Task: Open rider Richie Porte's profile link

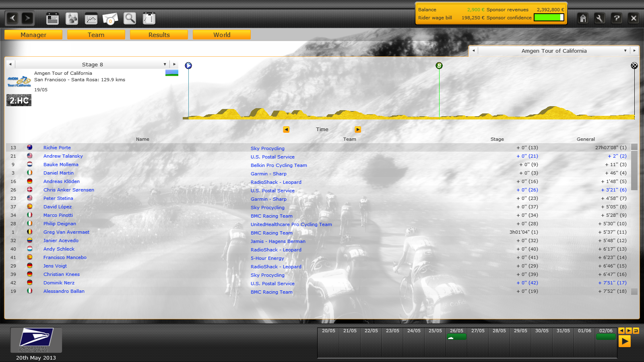Action: pyautogui.click(x=57, y=148)
